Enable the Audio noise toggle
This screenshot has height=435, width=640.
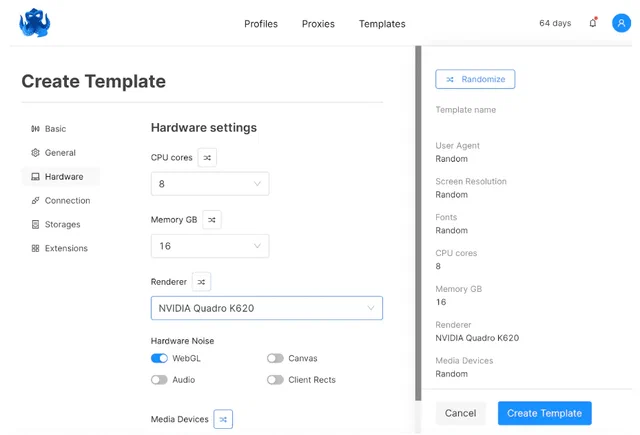159,380
